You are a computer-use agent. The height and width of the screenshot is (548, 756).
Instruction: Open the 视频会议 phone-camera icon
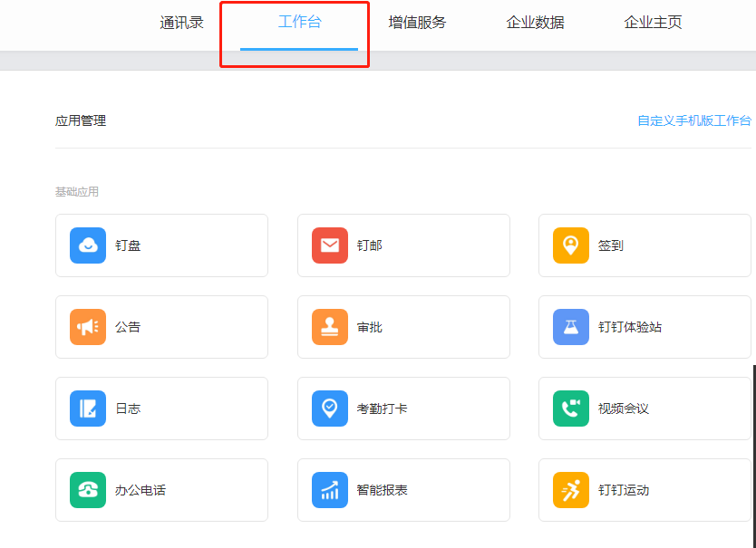tap(571, 409)
